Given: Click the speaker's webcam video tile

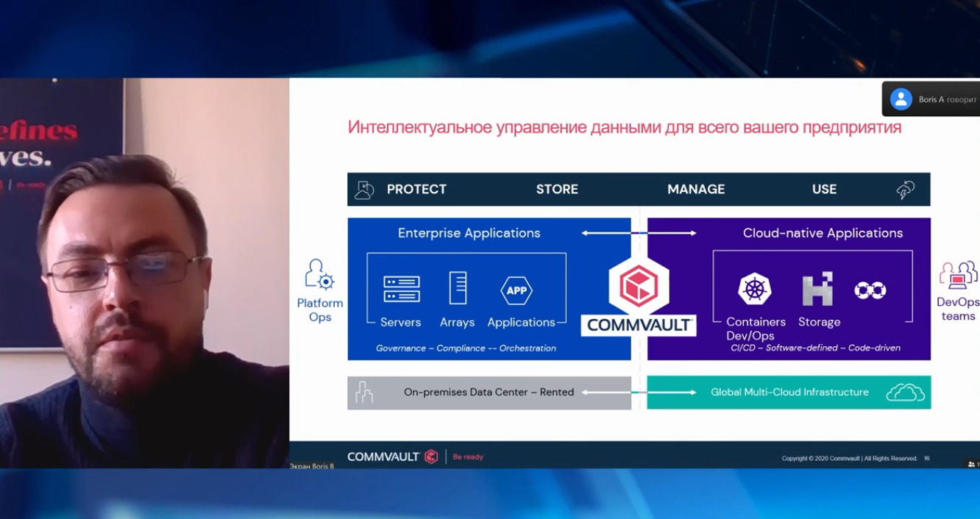Looking at the screenshot, I should (x=144, y=273).
